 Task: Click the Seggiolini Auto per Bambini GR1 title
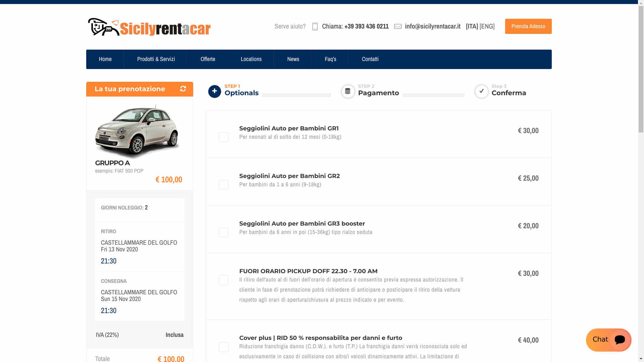tap(289, 128)
